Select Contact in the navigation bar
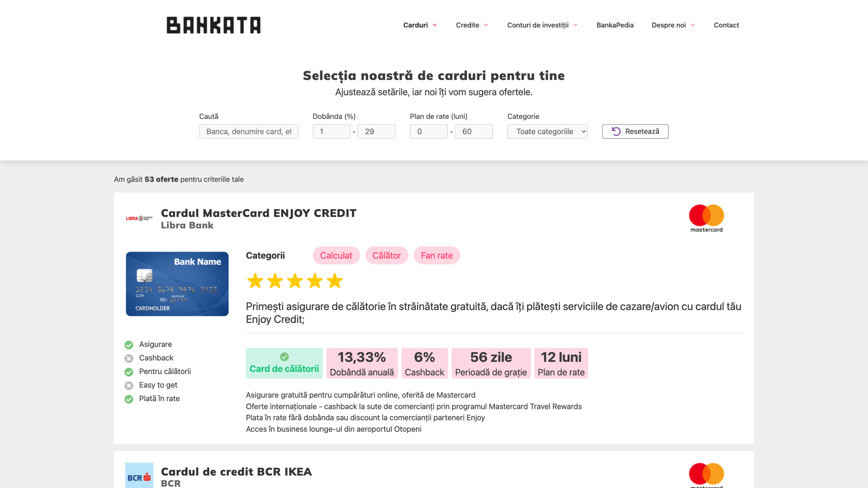This screenshot has height=488, width=868. 726,25
